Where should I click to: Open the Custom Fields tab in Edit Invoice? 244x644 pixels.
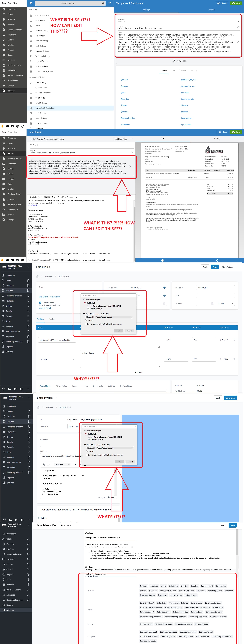point(126,386)
